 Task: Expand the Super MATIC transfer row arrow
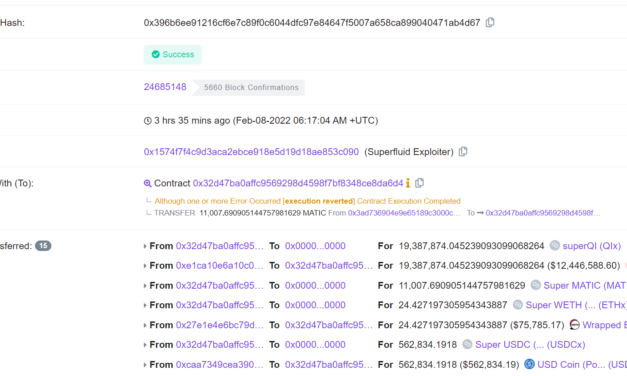[x=145, y=286]
